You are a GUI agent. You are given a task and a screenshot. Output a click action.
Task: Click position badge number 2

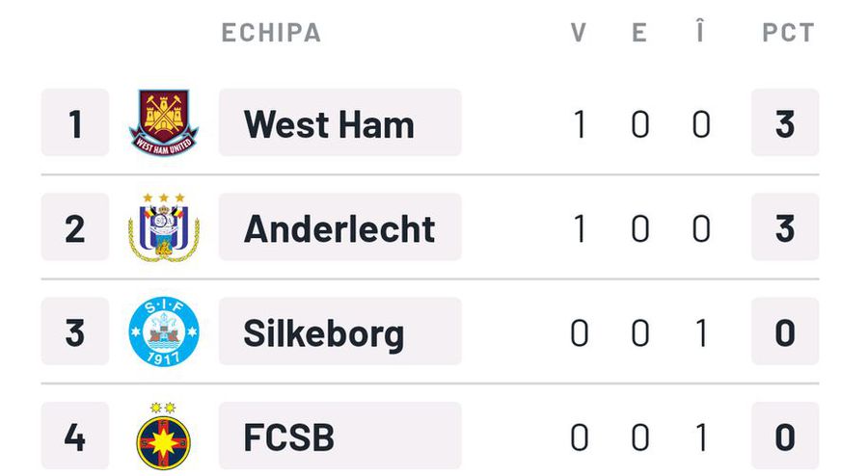point(75,226)
